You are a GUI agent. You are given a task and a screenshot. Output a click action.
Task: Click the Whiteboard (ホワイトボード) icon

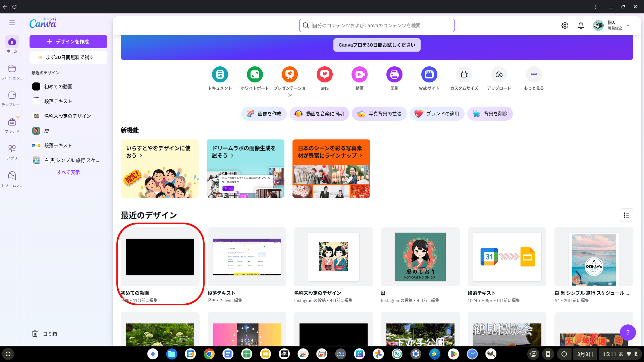(255, 74)
